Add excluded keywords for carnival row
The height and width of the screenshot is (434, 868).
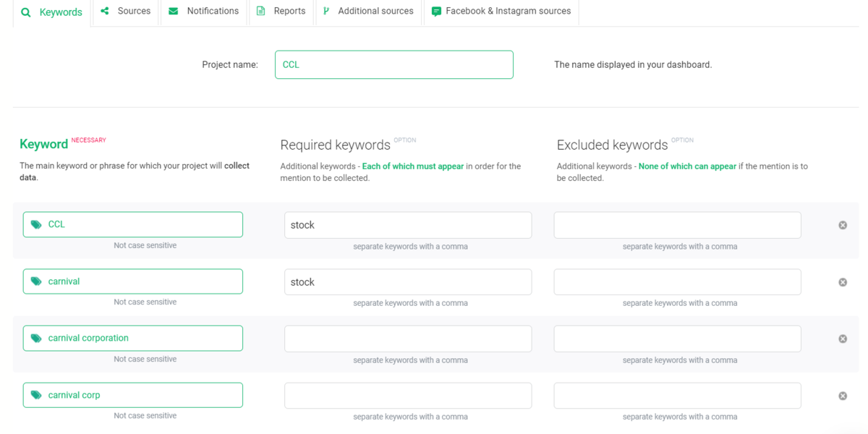(x=678, y=282)
